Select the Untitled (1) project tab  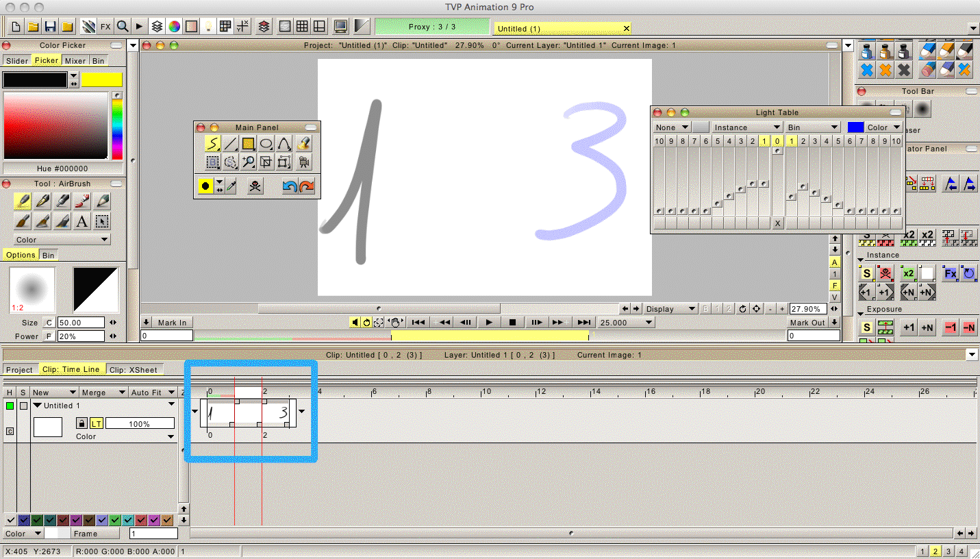coord(562,28)
